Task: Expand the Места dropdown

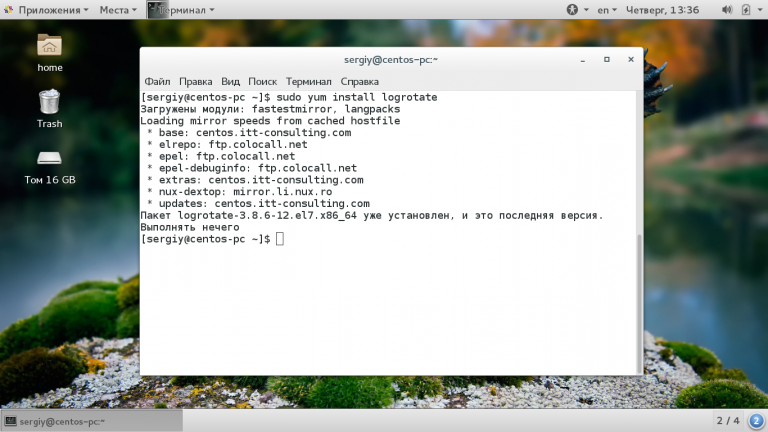Action: pyautogui.click(x=118, y=10)
